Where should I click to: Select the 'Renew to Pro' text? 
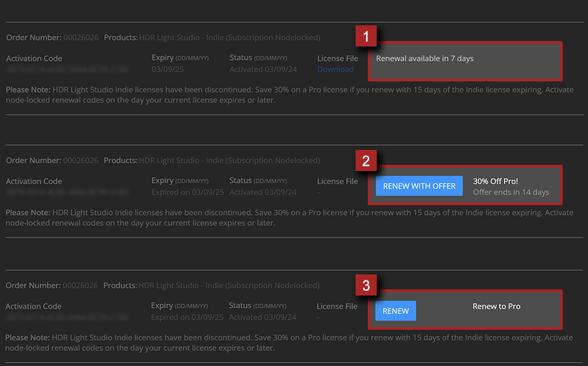pyautogui.click(x=496, y=306)
